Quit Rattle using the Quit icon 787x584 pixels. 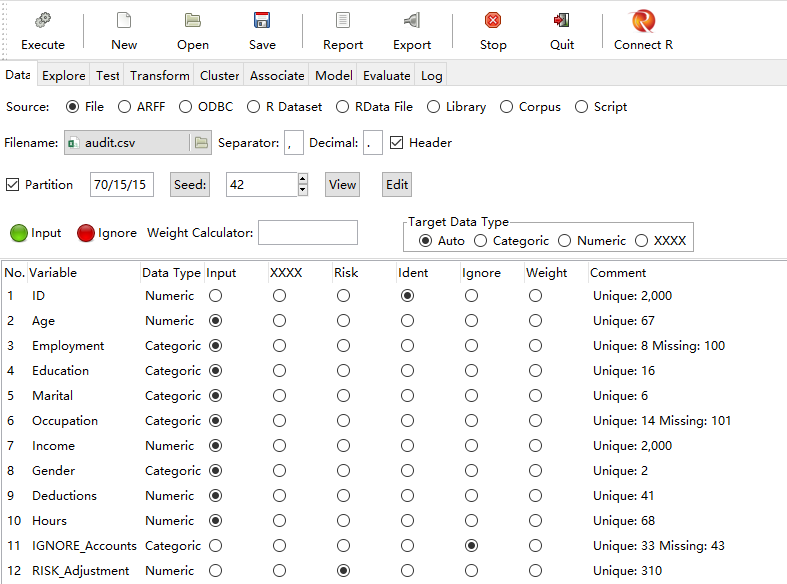pos(562,21)
